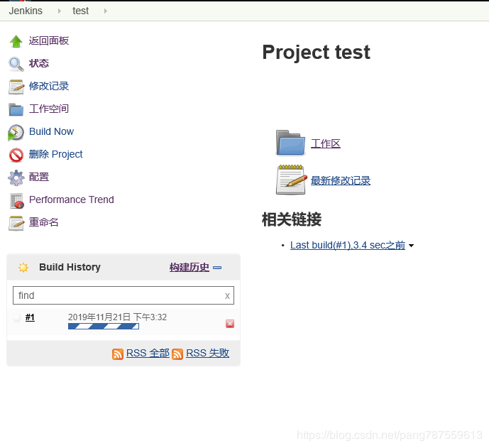Click the green up-arrow icon for 返回面板
This screenshot has width=489, height=448.
click(16, 41)
